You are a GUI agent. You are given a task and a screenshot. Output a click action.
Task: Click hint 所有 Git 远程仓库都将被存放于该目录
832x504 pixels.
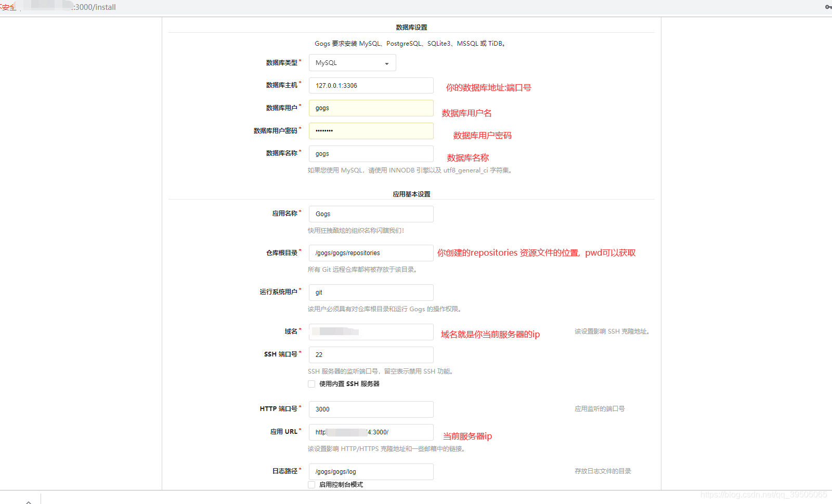coord(363,270)
